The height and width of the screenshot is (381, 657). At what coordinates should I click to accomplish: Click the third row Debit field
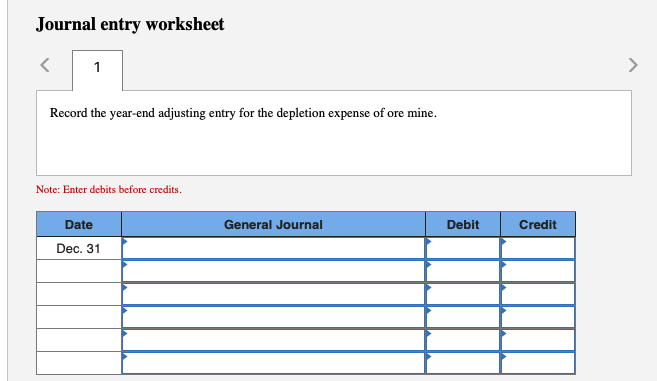pyautogui.click(x=463, y=294)
